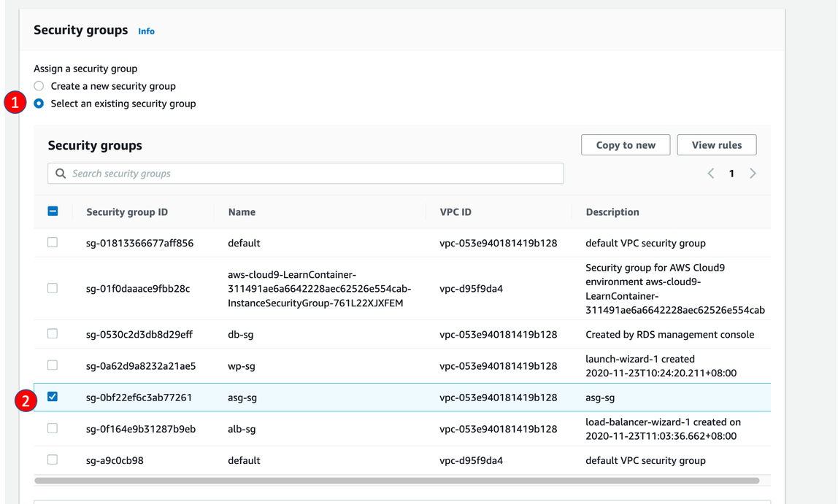The image size is (838, 504).
Task: Go to next page arrow
Action: pyautogui.click(x=753, y=174)
